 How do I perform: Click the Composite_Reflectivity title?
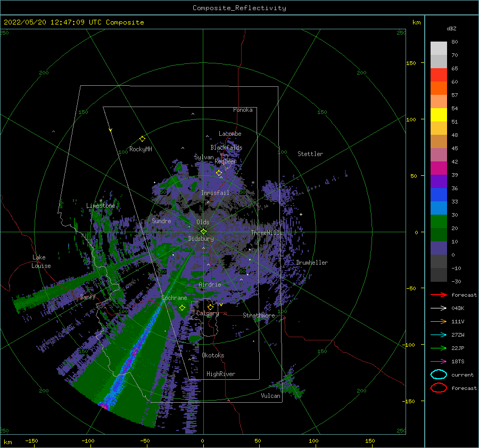[x=239, y=8]
